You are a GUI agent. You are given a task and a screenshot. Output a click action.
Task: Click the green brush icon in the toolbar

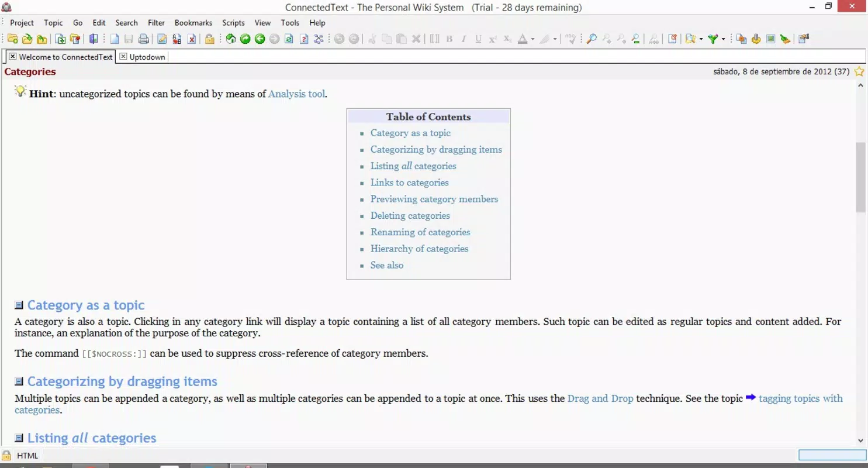point(785,39)
